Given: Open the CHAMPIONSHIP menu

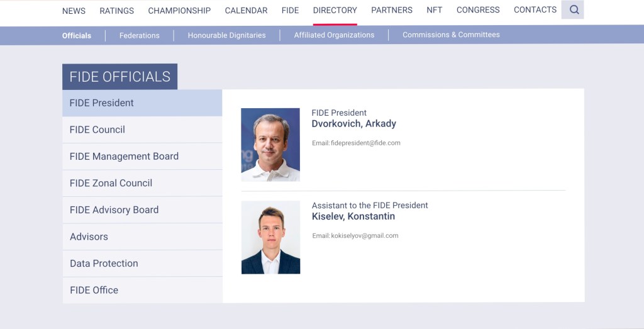Looking at the screenshot, I should [x=179, y=11].
